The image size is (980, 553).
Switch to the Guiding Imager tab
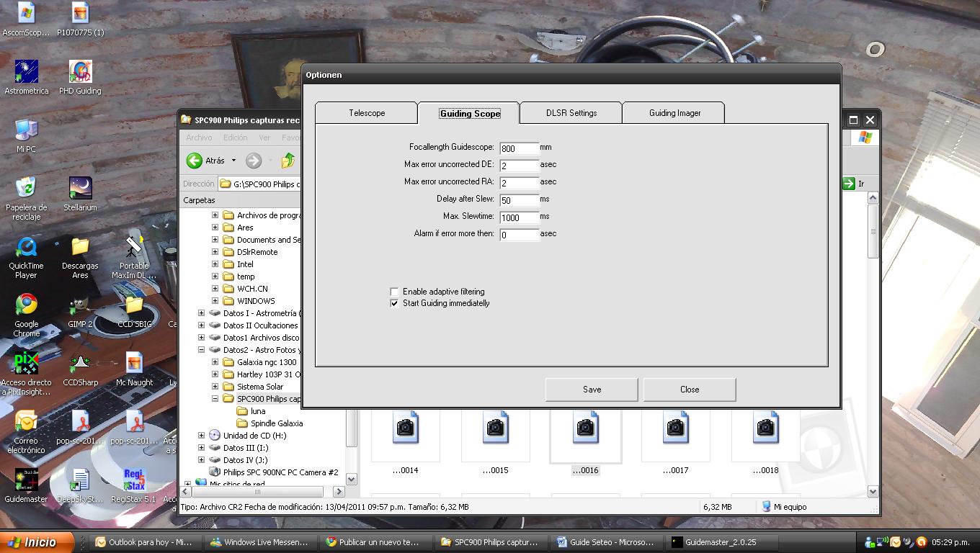click(674, 113)
